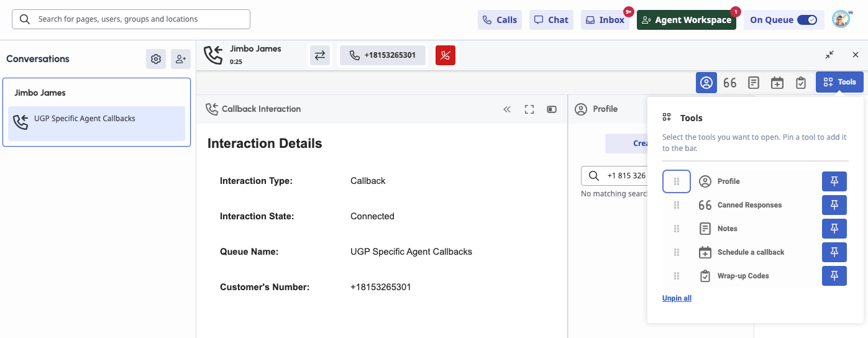This screenshot has width=868, height=338.
Task: Open conversation settings gear icon
Action: 156,59
